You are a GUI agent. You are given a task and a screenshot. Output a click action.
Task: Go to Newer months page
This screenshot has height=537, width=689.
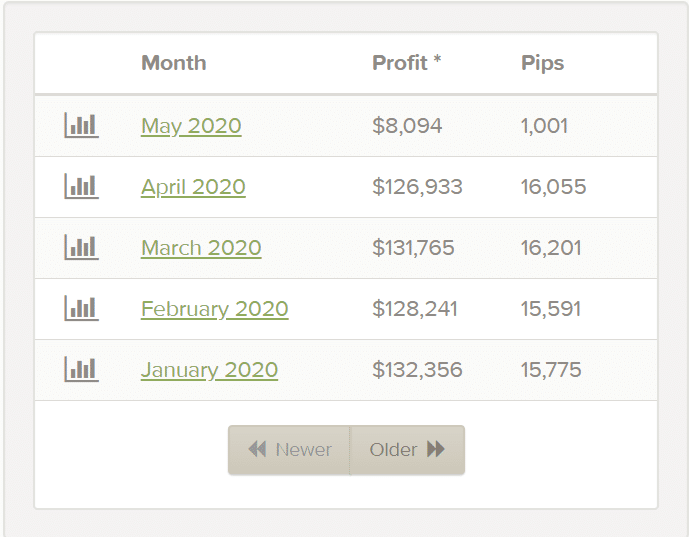289,450
